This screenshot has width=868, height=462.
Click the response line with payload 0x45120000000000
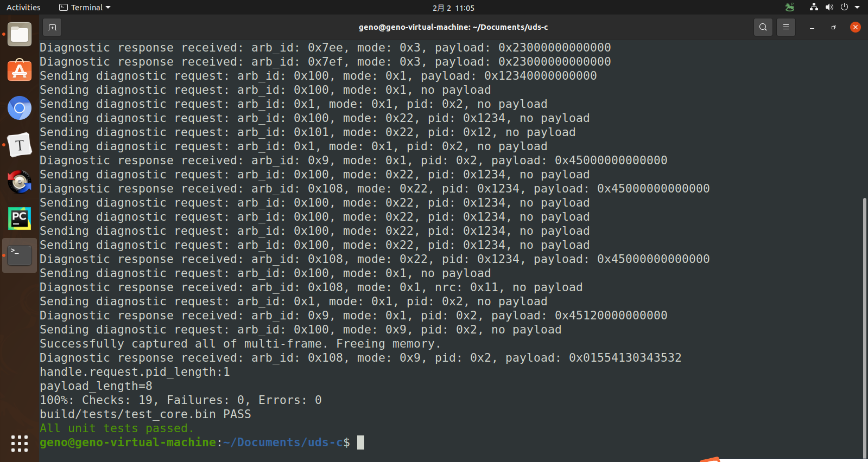point(353,316)
